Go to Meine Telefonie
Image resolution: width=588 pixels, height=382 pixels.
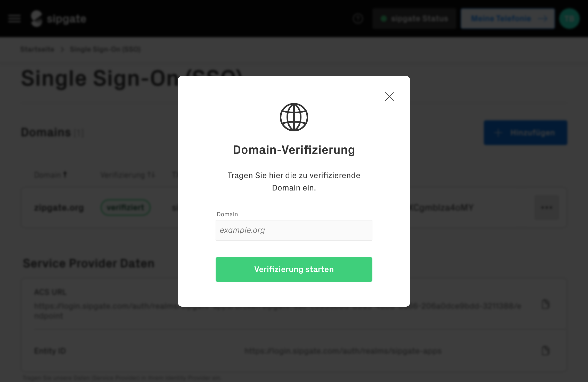(508, 19)
